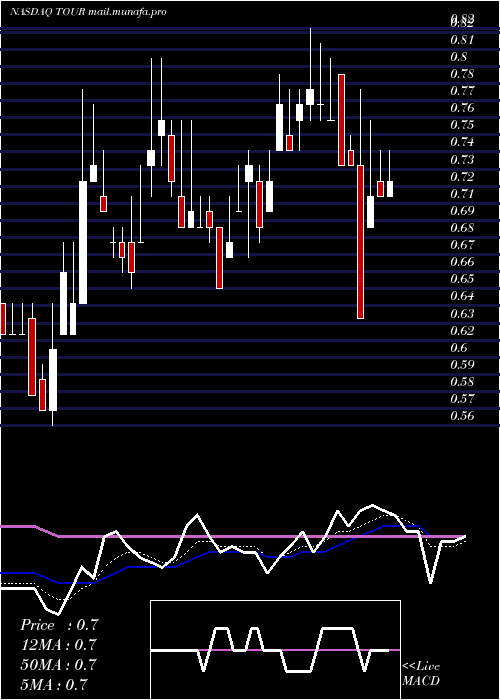The image size is (500, 700).
Task: Click the 0.72 price axis label
Action: (461, 177)
